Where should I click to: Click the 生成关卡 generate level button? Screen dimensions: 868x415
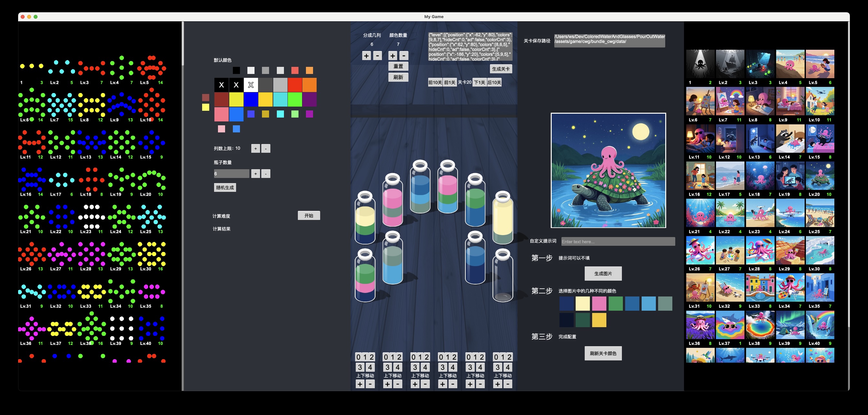point(501,69)
